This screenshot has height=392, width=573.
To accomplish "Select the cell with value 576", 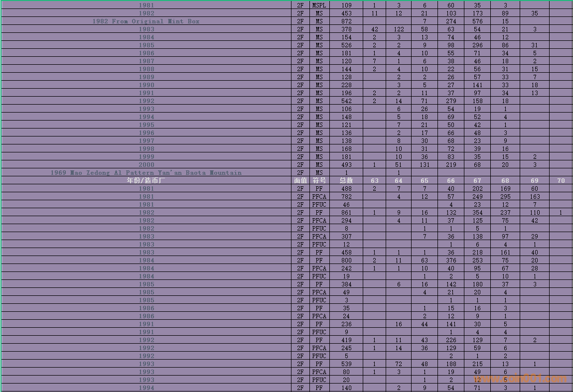I will (477, 21).
